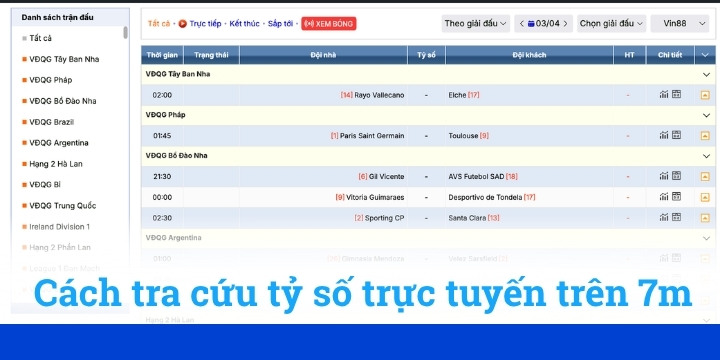Open odds table icon for Rayo Vallecano match

point(676,95)
